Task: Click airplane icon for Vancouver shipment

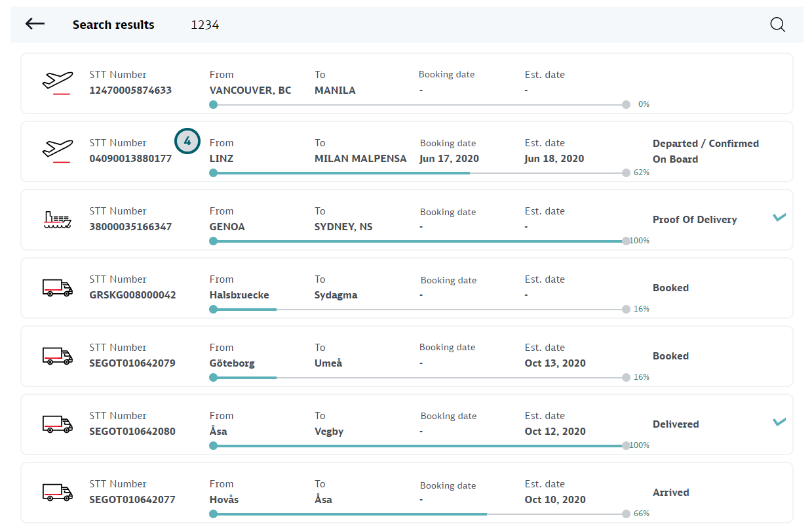Action: tap(57, 83)
